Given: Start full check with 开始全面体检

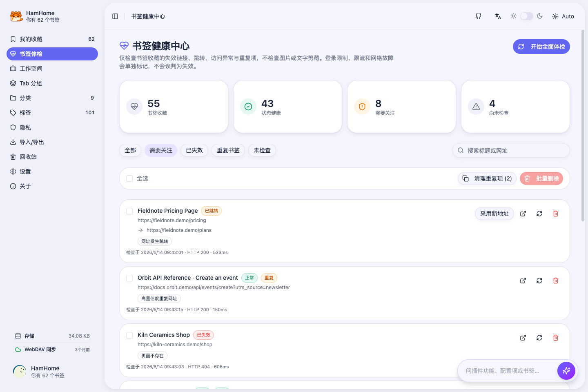Looking at the screenshot, I should 541,47.
